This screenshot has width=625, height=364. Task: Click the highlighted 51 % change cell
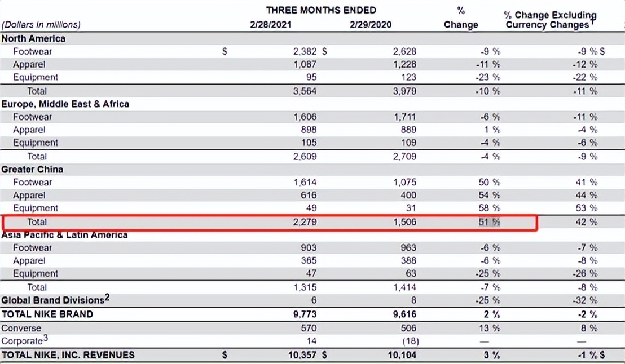[490, 222]
